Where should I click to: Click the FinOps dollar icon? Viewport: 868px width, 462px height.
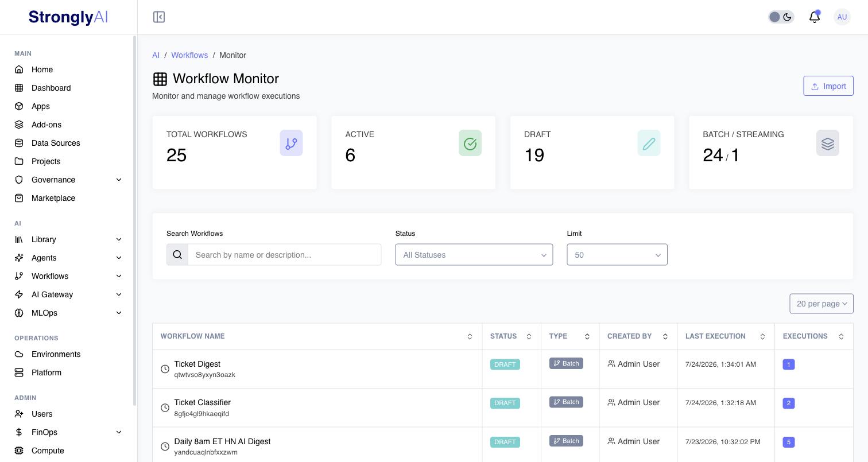[19, 432]
